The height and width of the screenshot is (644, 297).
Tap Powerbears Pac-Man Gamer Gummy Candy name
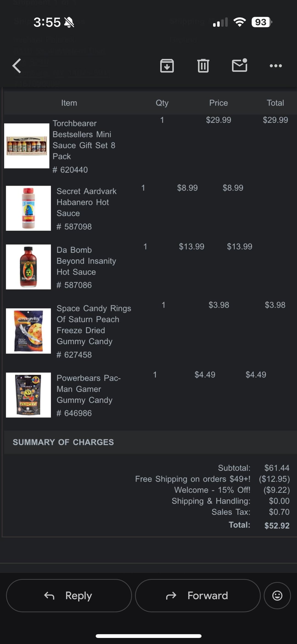[88, 389]
